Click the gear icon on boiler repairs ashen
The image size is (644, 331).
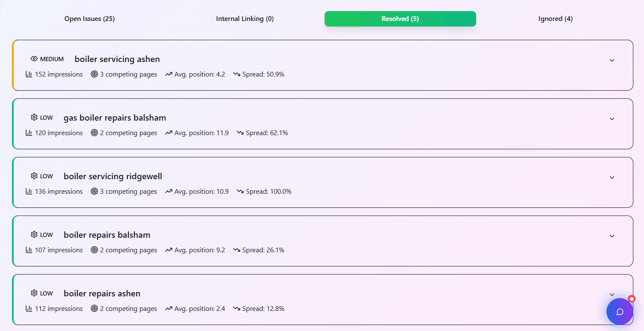pyautogui.click(x=34, y=293)
